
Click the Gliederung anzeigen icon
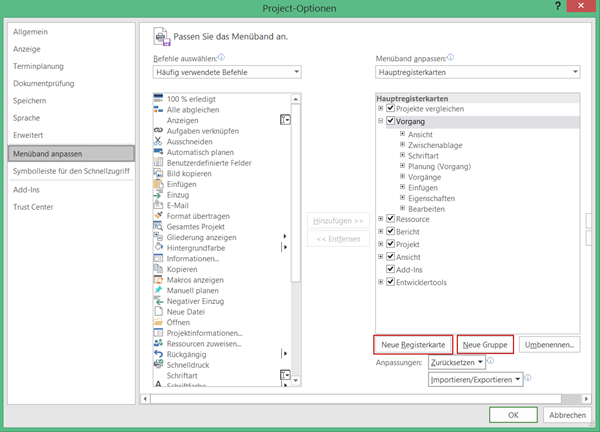[158, 237]
